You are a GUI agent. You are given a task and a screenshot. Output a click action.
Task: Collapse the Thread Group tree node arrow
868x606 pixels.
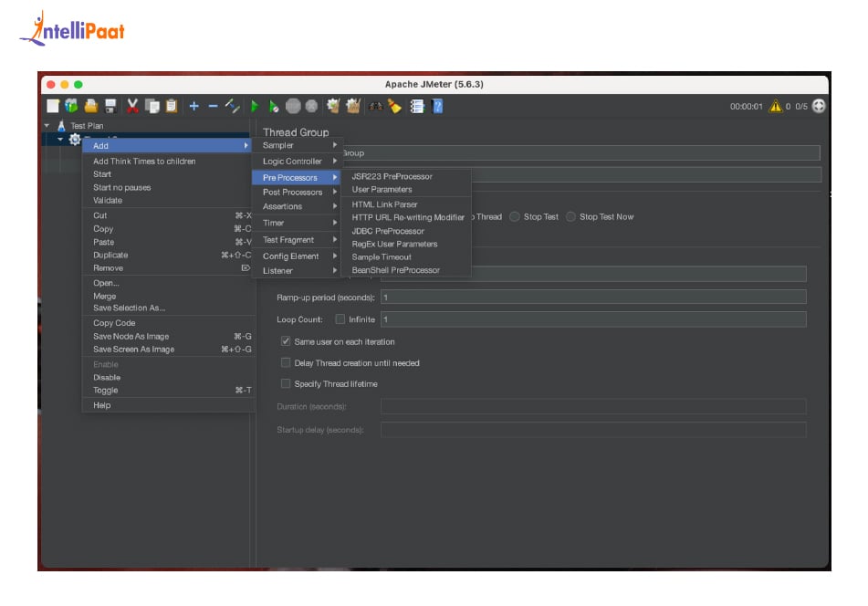tap(60, 139)
